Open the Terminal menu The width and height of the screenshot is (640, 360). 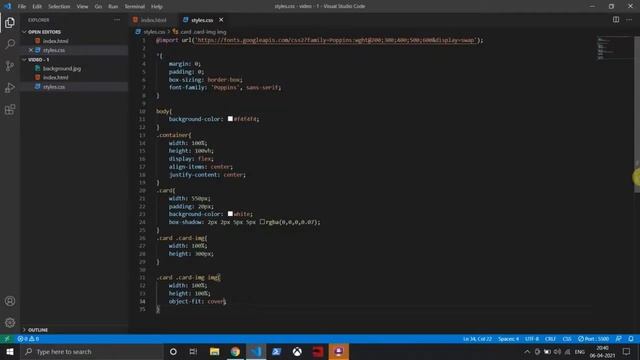[135, 6]
